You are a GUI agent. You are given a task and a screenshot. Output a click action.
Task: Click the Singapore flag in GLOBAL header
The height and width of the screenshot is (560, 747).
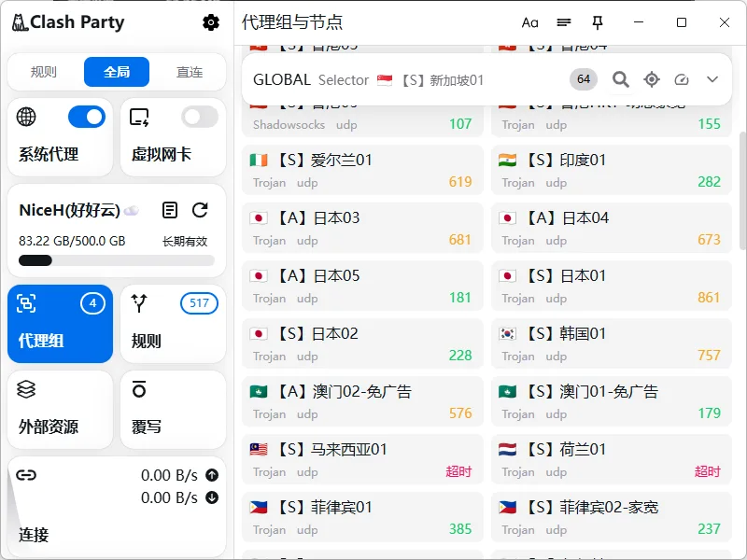(x=385, y=80)
